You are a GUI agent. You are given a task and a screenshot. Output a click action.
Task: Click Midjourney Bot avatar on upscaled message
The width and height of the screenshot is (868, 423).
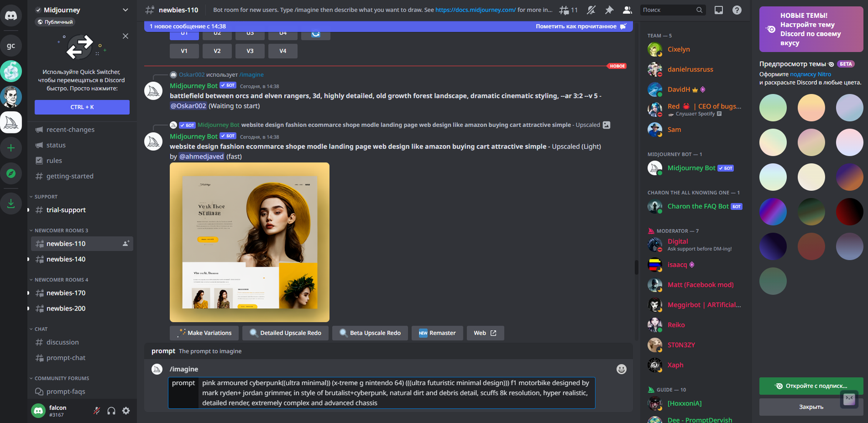[153, 141]
